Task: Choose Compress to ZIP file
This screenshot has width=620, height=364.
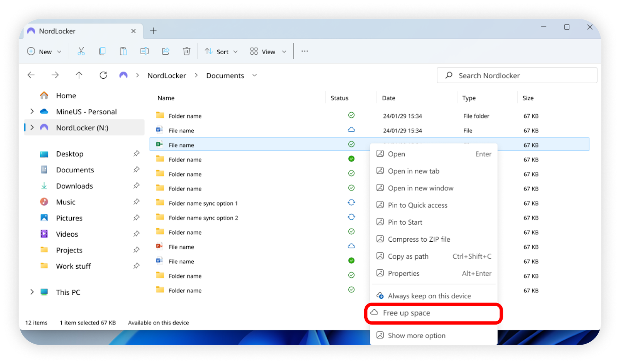Action: (434, 239)
